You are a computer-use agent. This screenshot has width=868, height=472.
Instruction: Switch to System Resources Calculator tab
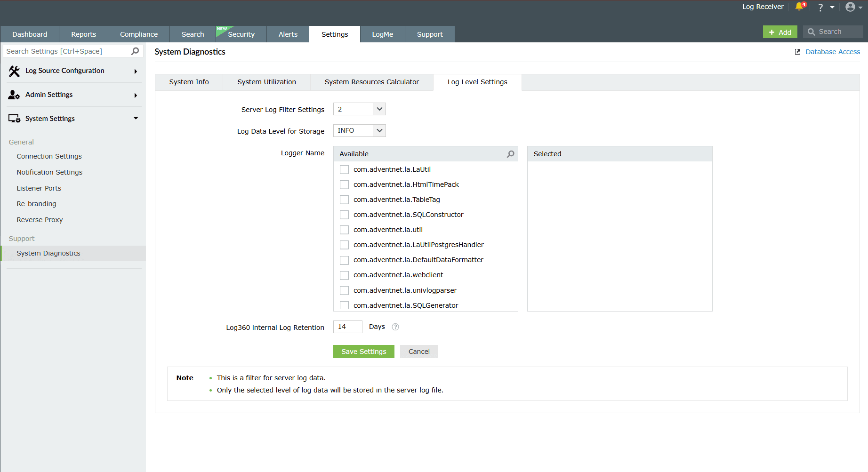click(x=372, y=82)
